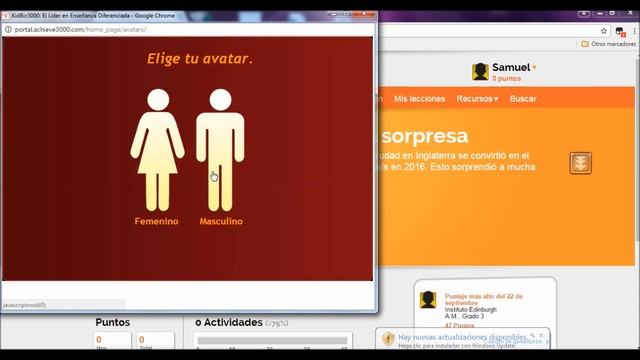Click Samuel's profile avatar picture
This screenshot has width=640, height=360.
pos(480,71)
